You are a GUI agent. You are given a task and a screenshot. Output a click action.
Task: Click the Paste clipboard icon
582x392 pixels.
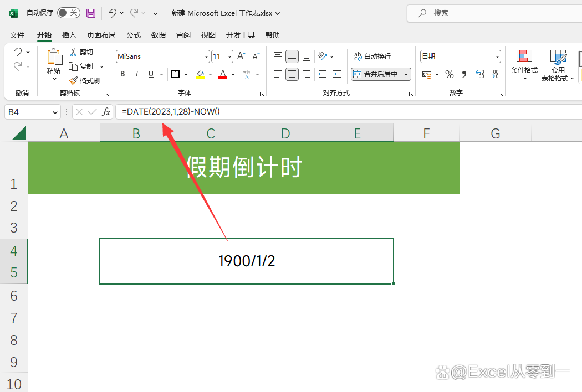(x=54, y=56)
